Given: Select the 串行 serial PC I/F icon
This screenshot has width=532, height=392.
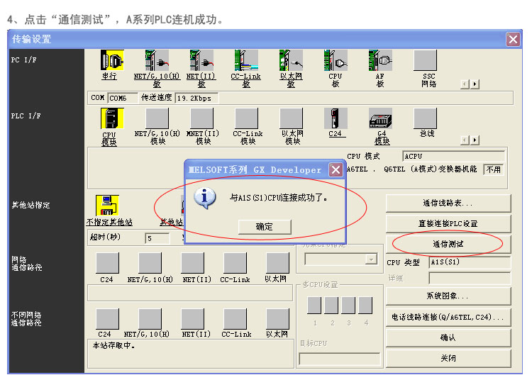Looking at the screenshot, I should (x=112, y=60).
